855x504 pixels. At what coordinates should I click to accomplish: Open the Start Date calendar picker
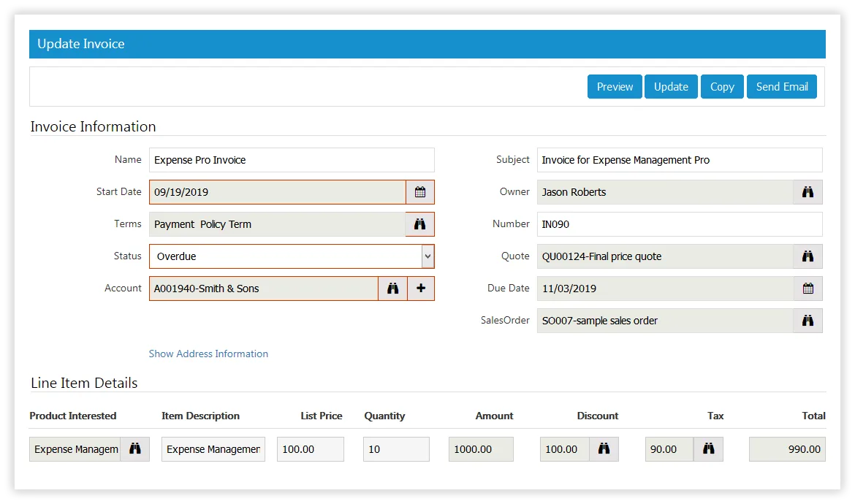[420, 192]
